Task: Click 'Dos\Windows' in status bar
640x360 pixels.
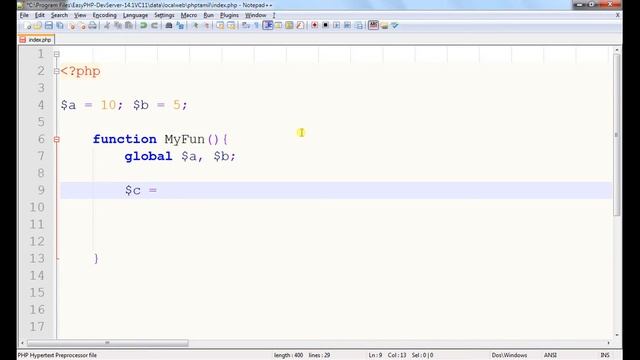Action: pos(509,355)
